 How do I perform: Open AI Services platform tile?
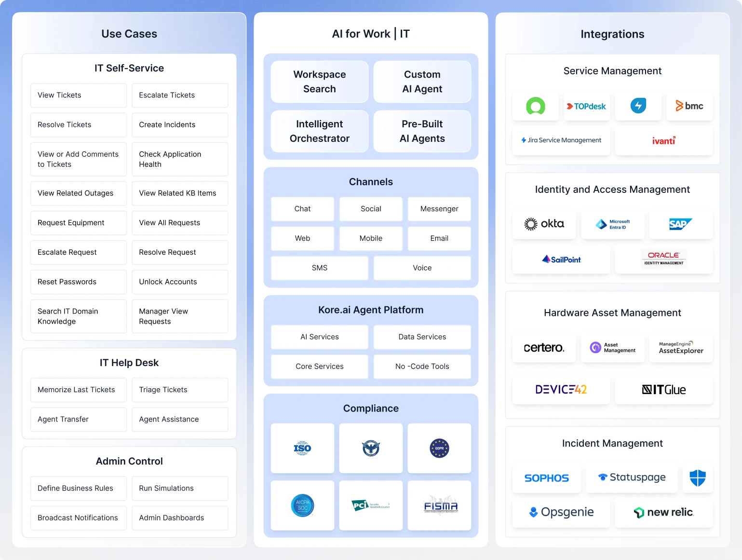[x=320, y=337]
